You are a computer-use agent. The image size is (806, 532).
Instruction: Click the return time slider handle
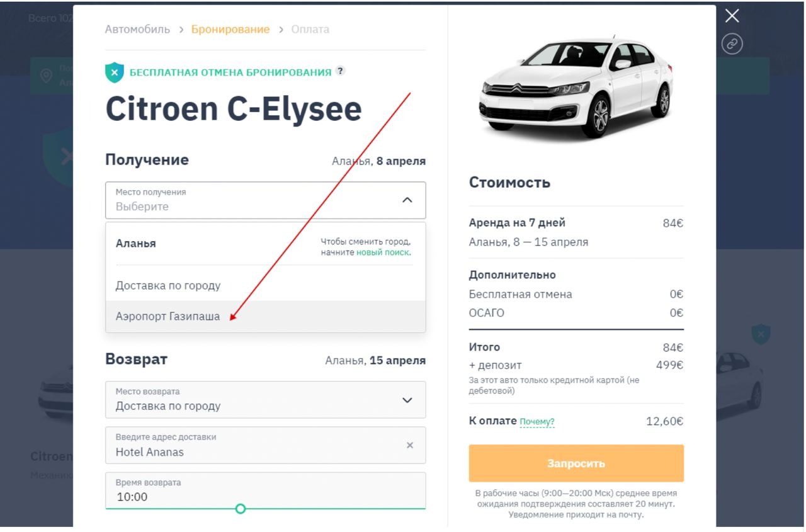pyautogui.click(x=240, y=508)
